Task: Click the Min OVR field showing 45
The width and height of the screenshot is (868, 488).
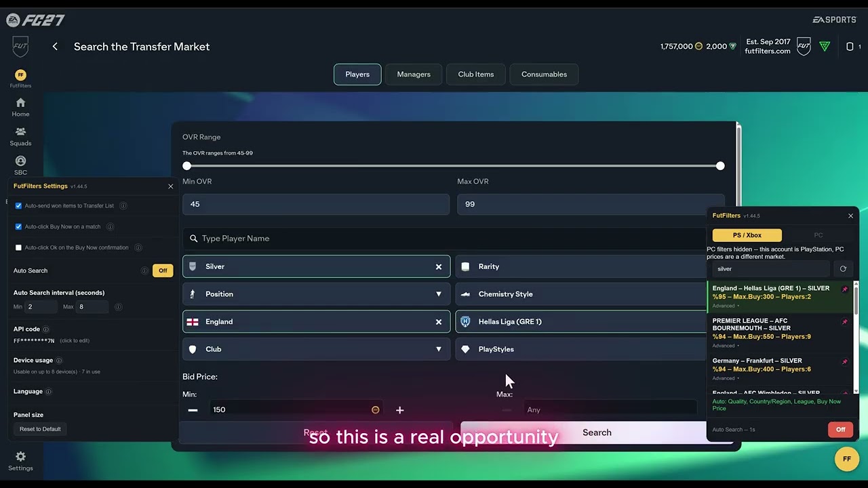Action: coord(316,204)
